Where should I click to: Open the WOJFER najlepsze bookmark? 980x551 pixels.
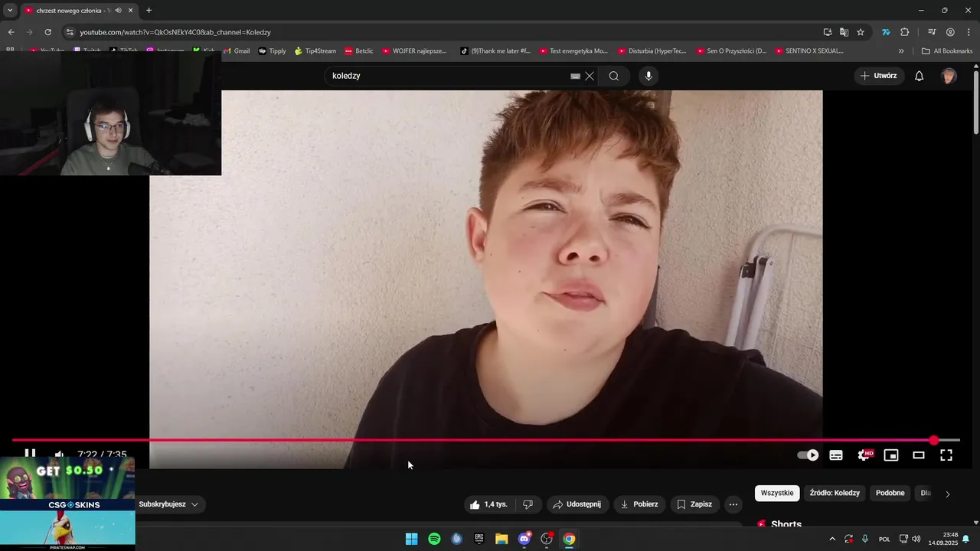[x=414, y=51]
